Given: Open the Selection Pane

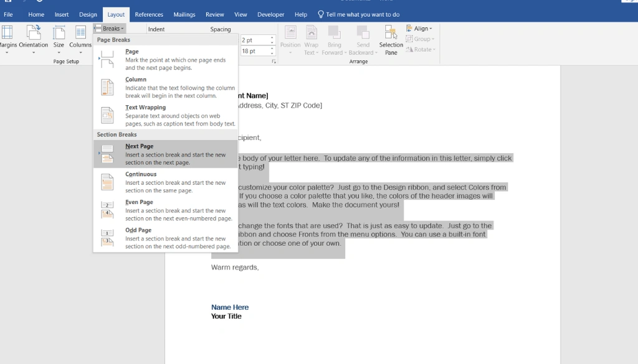Looking at the screenshot, I should coord(391,40).
